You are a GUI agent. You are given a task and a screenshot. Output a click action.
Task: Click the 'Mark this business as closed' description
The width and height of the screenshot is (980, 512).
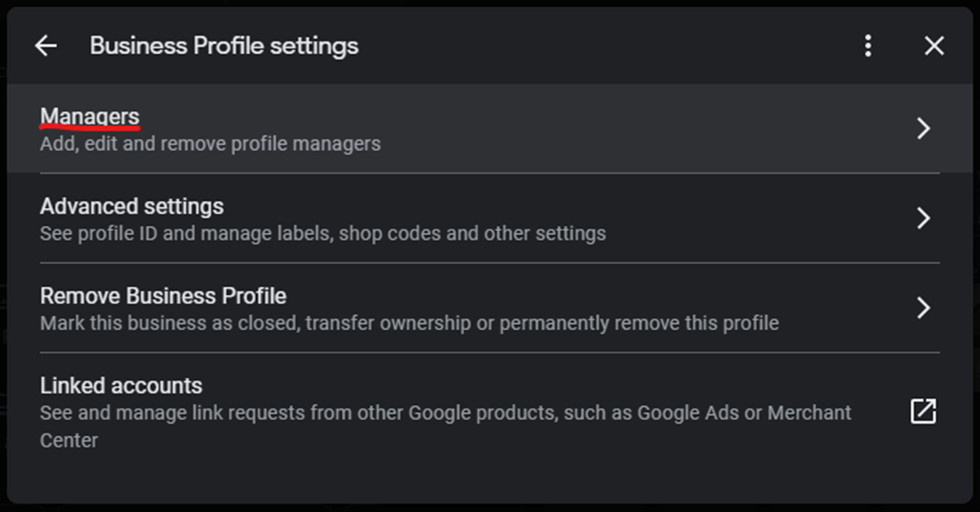point(410,323)
